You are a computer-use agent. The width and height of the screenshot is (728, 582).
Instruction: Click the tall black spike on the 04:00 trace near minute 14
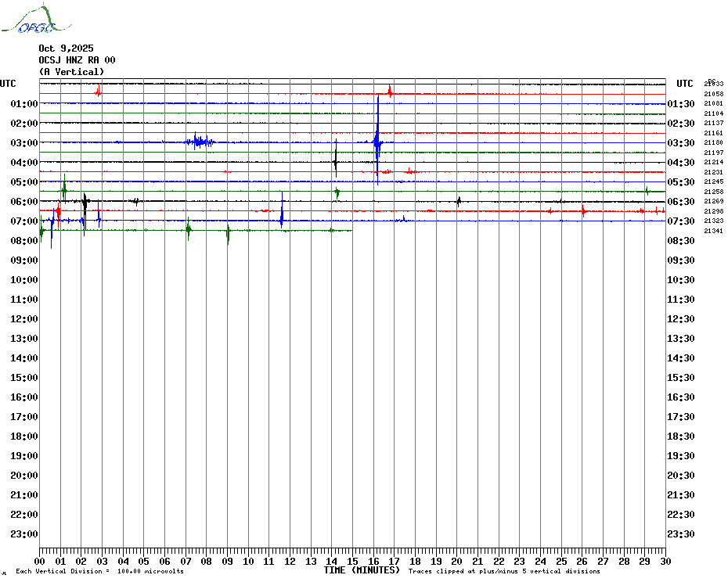tap(336, 159)
